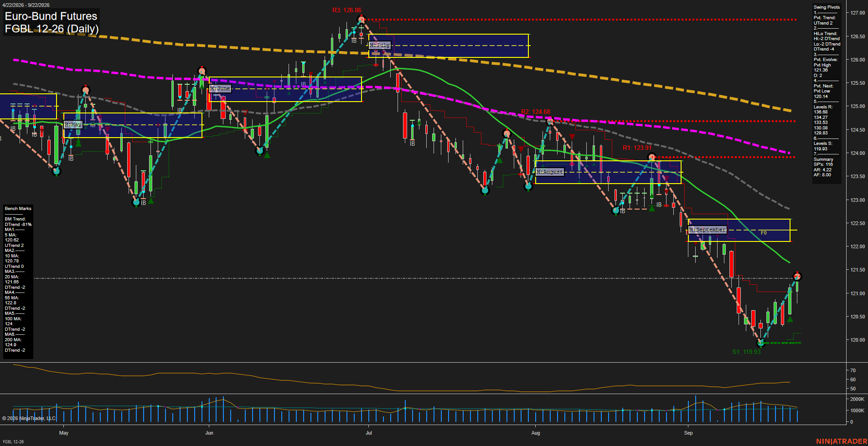Click the 2000K volume axis label
Screen dimensions: 868x446
858,399
